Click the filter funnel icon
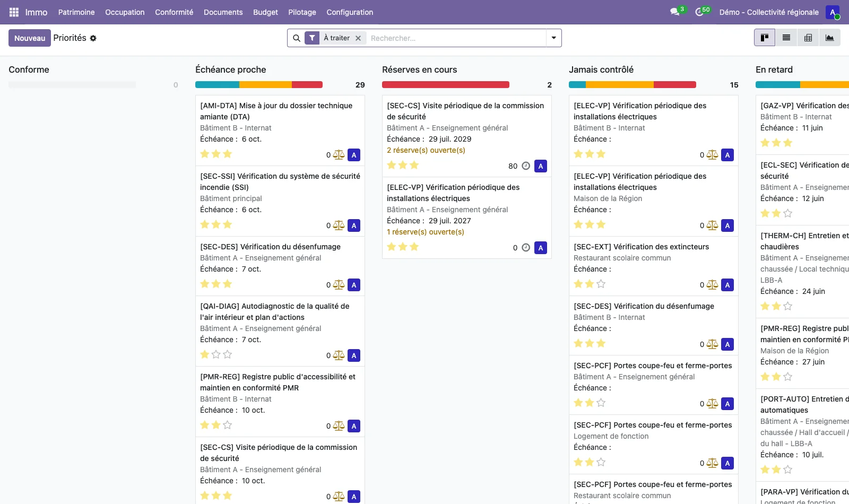Image resolution: width=849 pixels, height=504 pixels. pyautogui.click(x=312, y=38)
